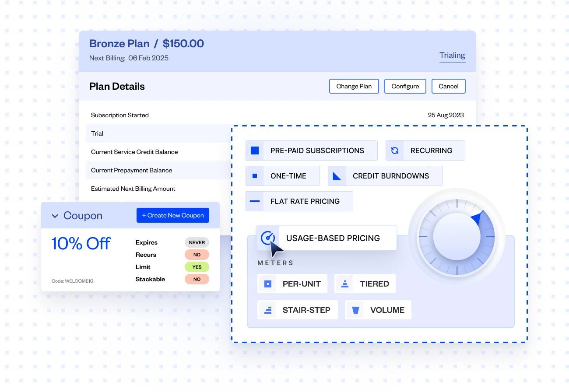Click the Recurring circular arrows icon
The width and height of the screenshot is (569, 392).
coord(395,150)
